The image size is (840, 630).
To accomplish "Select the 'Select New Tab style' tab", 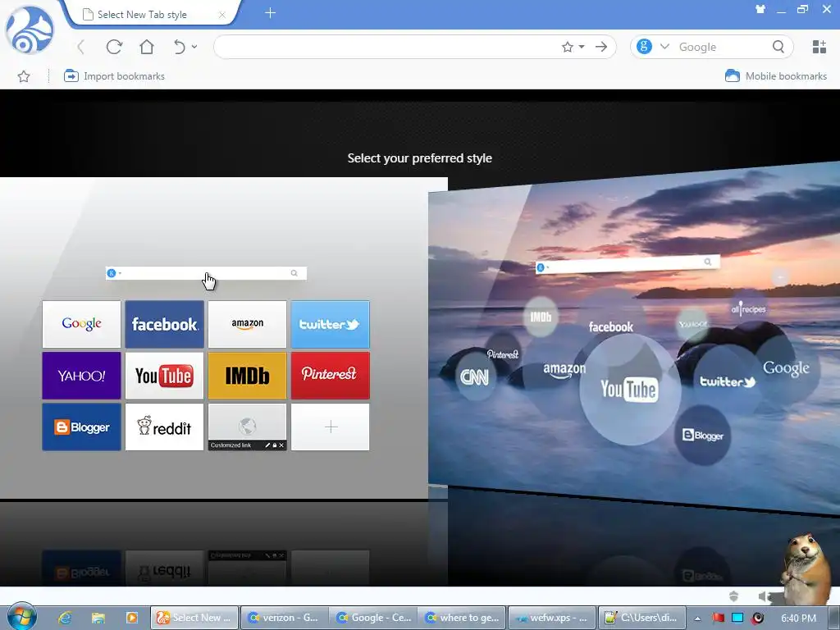I will pyautogui.click(x=150, y=15).
